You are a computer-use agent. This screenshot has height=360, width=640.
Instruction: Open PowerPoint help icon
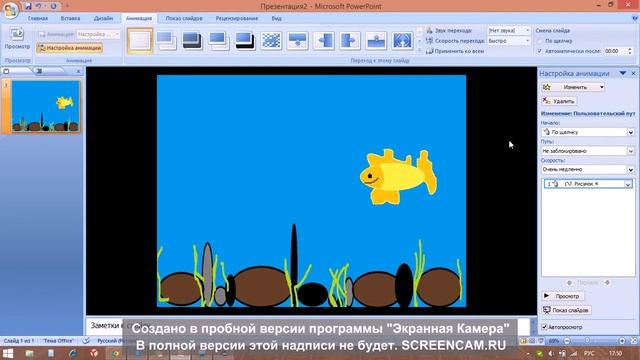[635, 18]
